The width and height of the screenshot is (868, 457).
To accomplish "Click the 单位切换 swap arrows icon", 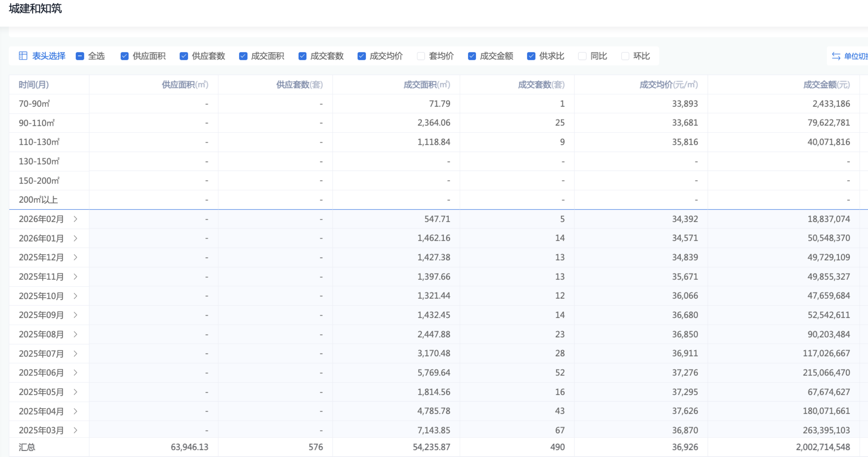I will [x=836, y=56].
